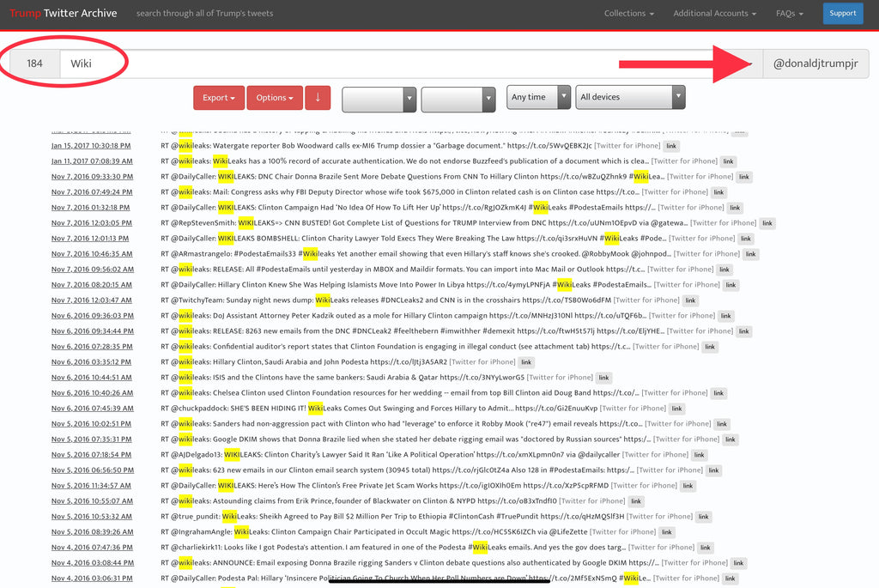Image resolution: width=879 pixels, height=588 pixels.
Task: Open the Nov 6, 2016 03:35:12 PM date link
Action: tap(91, 362)
